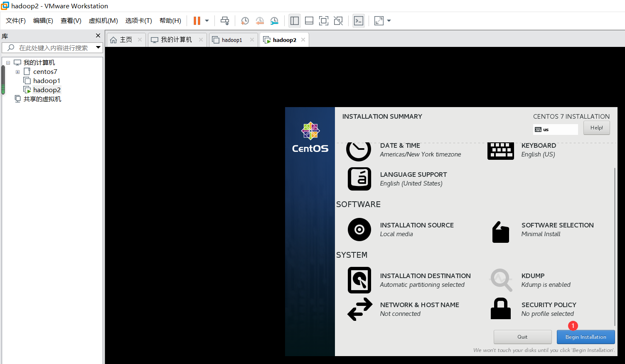
Task: Expand the centos7 tree node
Action: tap(17, 72)
